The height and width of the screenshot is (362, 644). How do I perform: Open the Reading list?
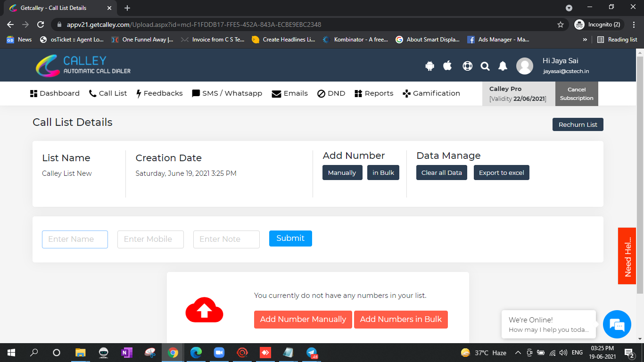[x=617, y=40]
